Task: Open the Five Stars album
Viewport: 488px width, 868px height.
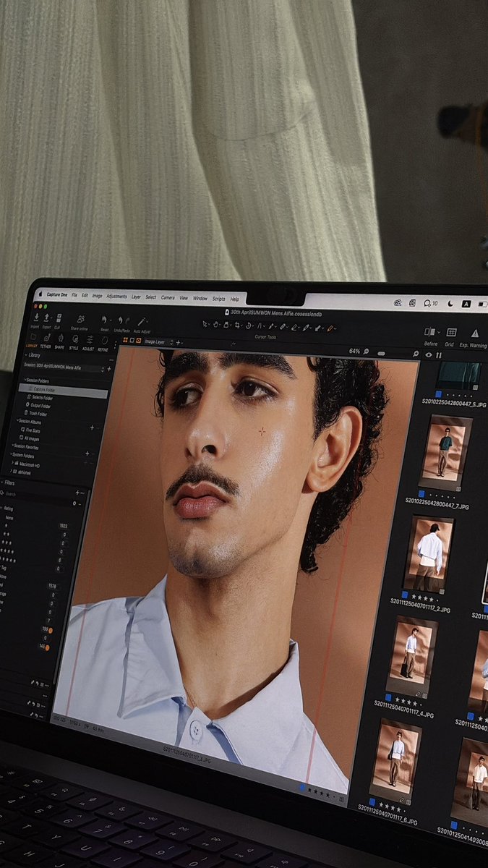Action: (30, 430)
